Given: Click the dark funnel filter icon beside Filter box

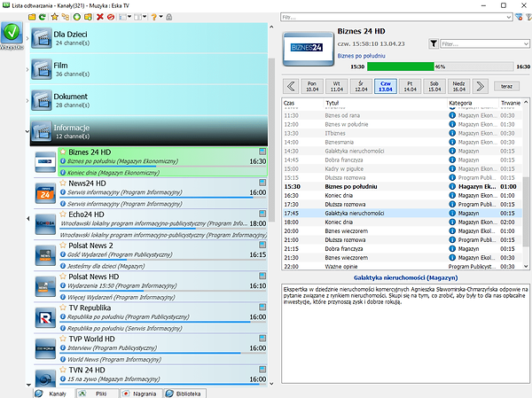Looking at the screenshot, I should (x=434, y=43).
